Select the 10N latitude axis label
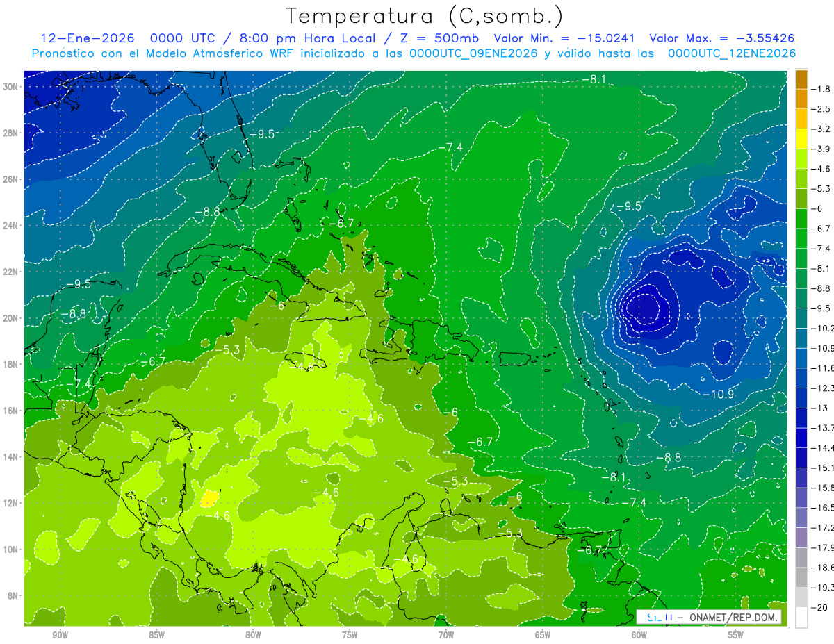This screenshot has width=834, height=644. [10, 549]
